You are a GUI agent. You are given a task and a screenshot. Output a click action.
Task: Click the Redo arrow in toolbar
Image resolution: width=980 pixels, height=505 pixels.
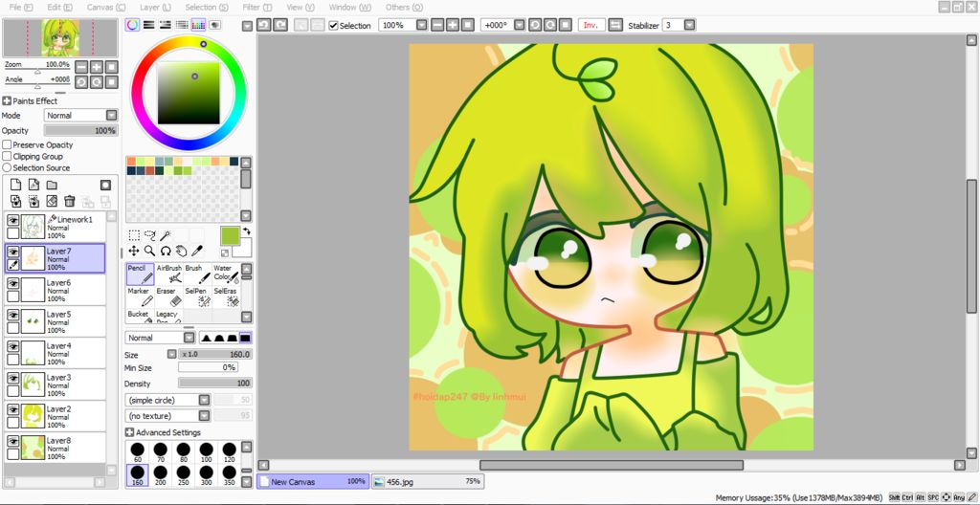tap(280, 25)
